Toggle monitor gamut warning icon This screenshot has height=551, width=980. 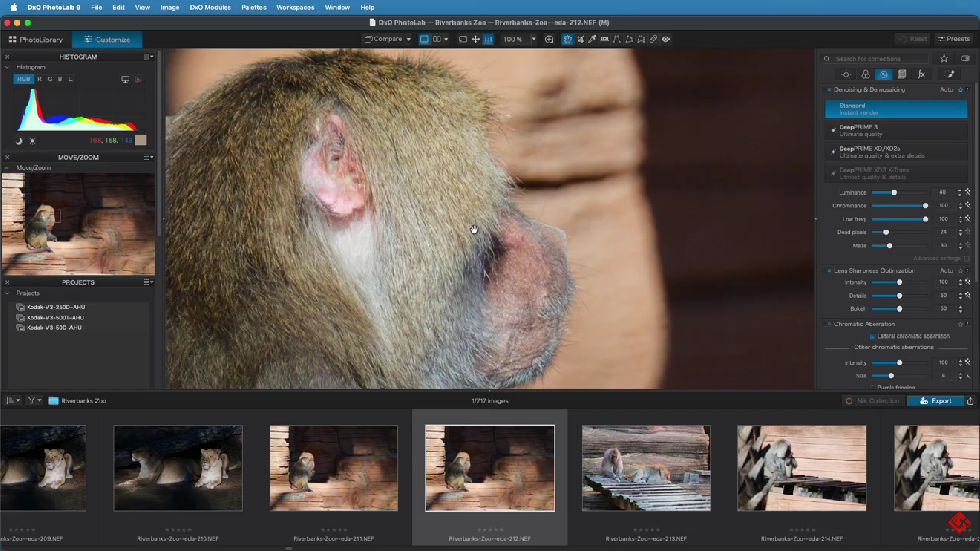point(125,79)
